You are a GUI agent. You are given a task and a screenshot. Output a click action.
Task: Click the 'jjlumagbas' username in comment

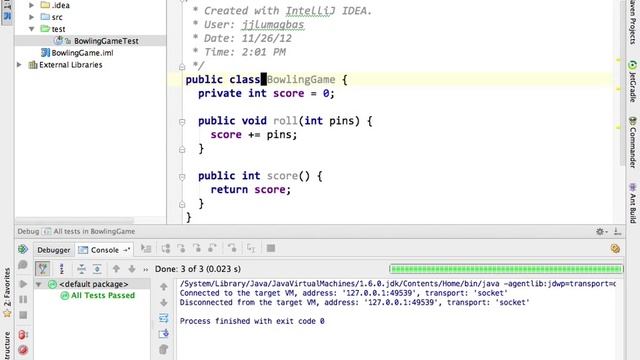tap(273, 24)
